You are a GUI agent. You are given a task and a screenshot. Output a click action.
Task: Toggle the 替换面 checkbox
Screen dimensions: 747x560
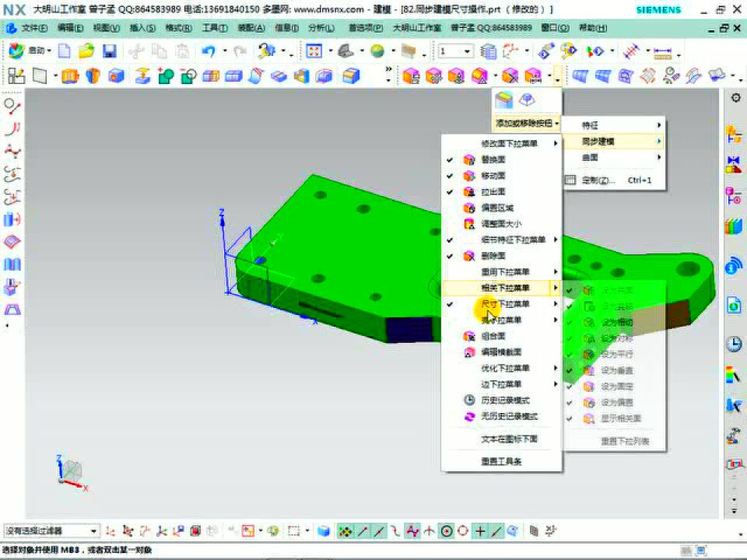[450, 159]
